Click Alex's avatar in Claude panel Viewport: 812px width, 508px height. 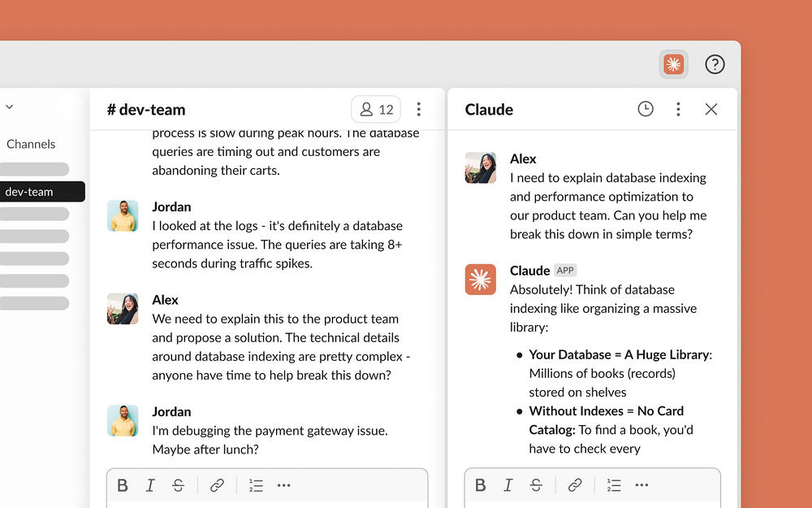[481, 167]
